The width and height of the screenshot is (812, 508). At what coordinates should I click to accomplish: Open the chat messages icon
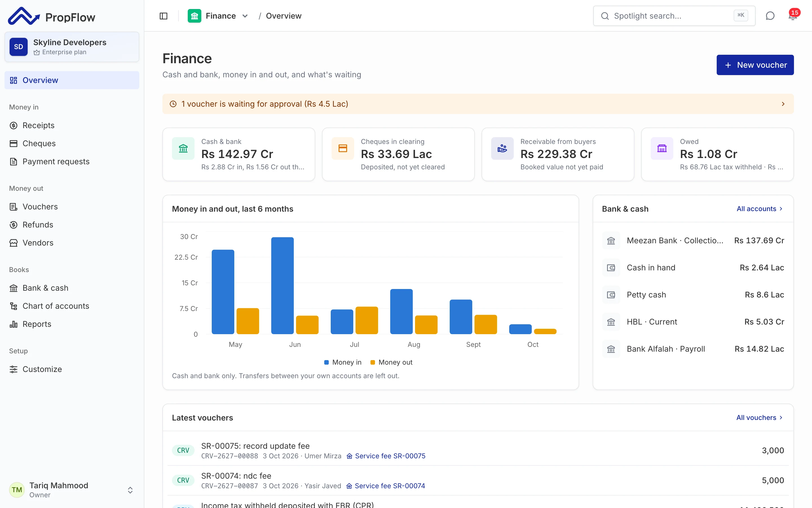click(x=770, y=16)
